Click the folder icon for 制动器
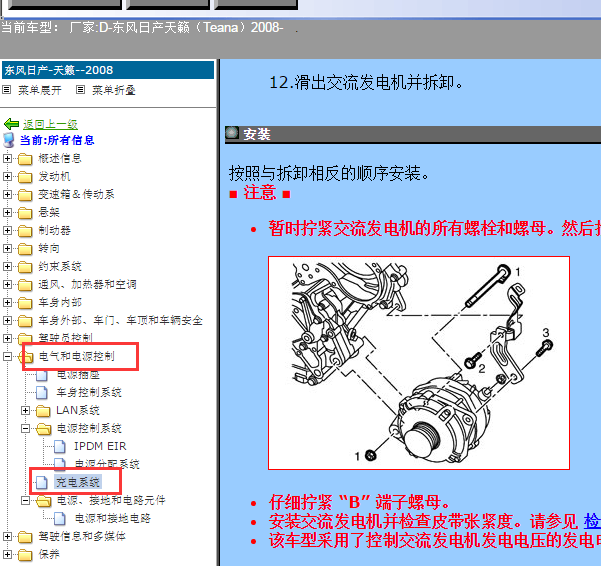Viewport: 601px width, 566px height. tap(25, 231)
